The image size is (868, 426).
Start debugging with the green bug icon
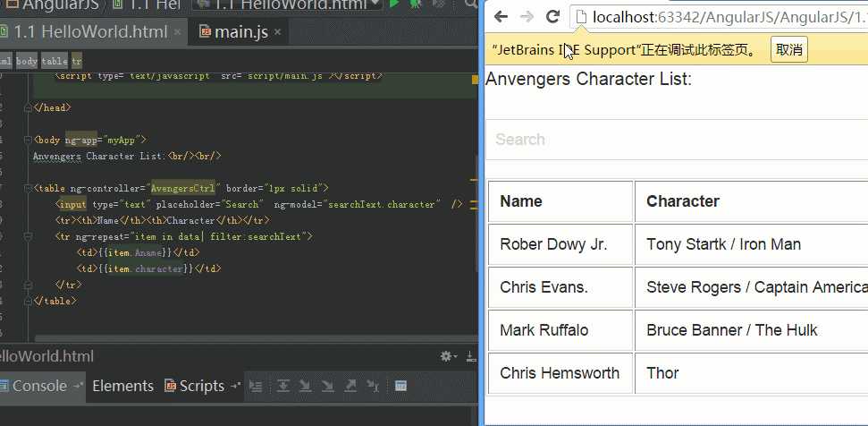(x=415, y=4)
